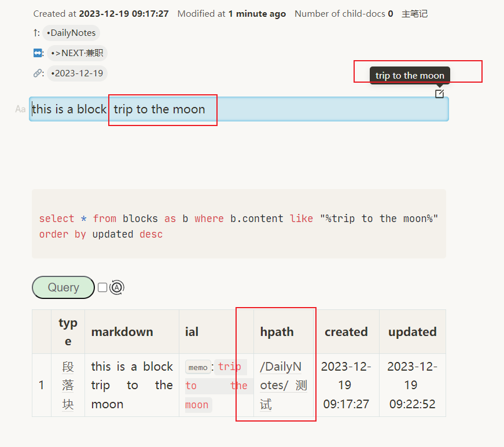Click the trip to the moon tooltip

pos(410,75)
